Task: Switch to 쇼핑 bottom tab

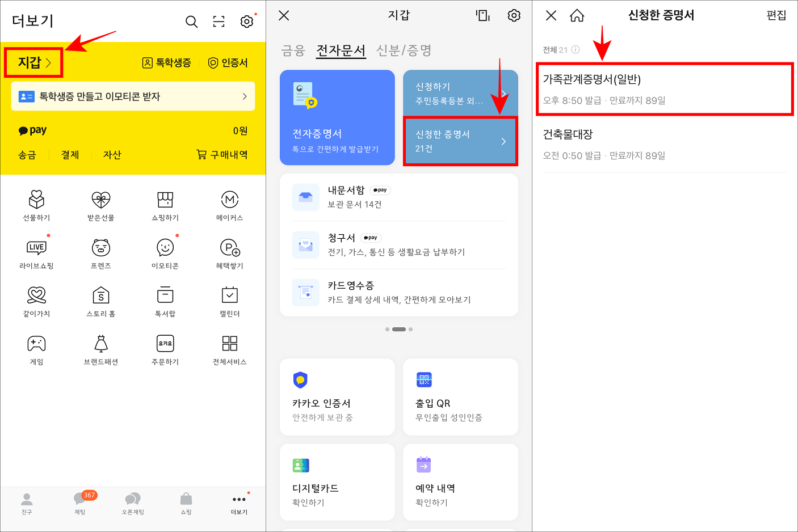Action: (186, 504)
